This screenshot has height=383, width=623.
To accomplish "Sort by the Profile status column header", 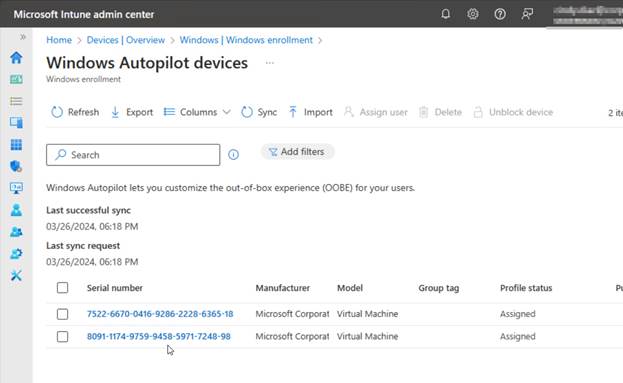I will (x=526, y=288).
